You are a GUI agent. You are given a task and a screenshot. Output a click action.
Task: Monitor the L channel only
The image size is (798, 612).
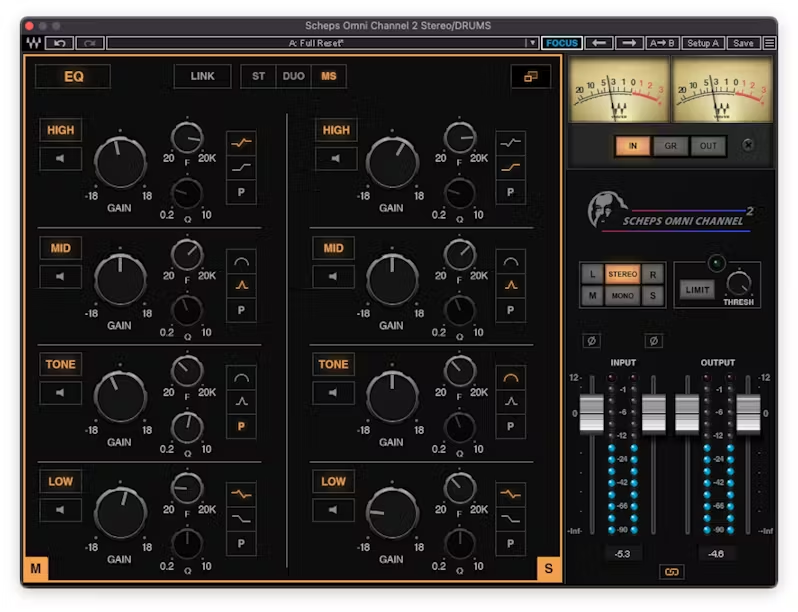(592, 274)
